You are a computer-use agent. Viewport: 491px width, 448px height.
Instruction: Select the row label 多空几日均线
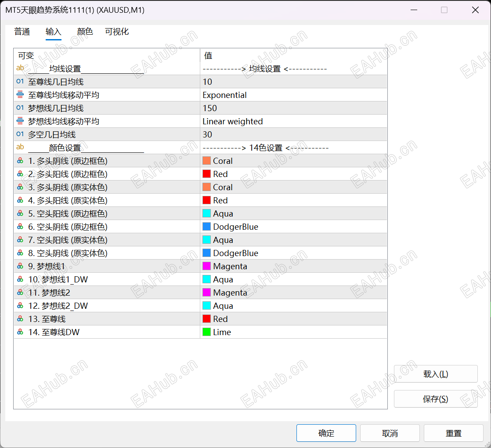[52, 134]
